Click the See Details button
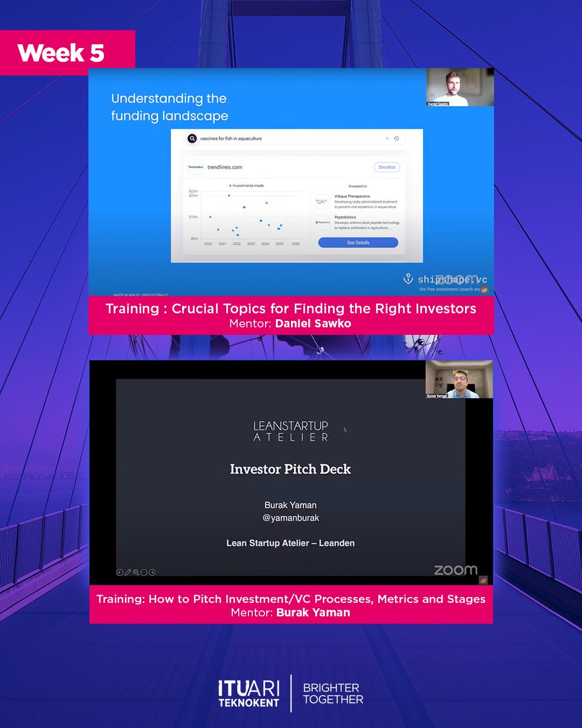Screen dimensions: 582x728 click(358, 242)
